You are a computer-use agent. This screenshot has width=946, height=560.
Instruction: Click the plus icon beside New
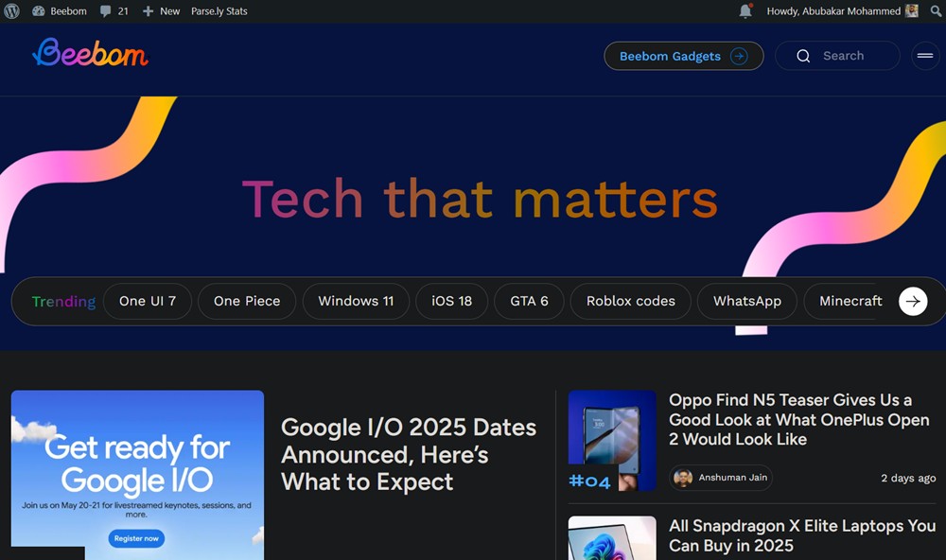(x=148, y=10)
